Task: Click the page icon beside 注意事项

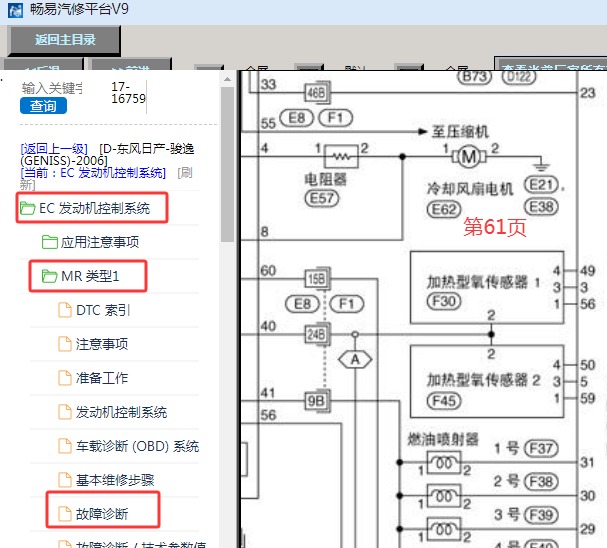Action: pyautogui.click(x=65, y=344)
